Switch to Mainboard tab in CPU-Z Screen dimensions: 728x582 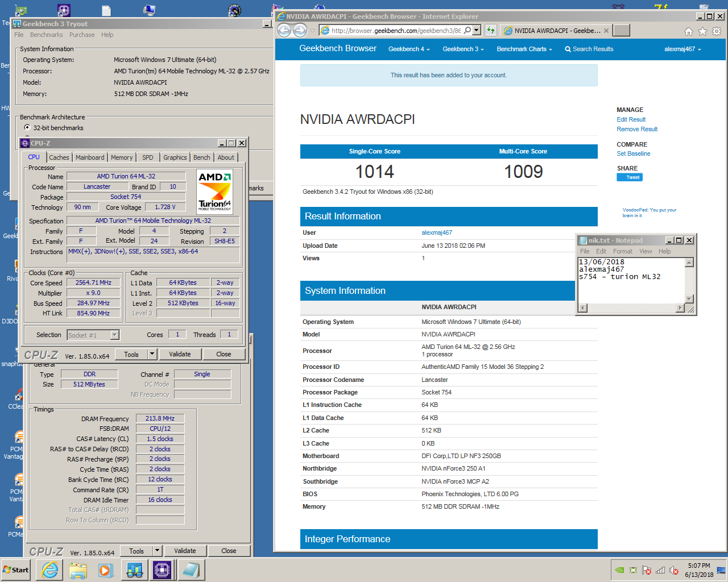[90, 157]
